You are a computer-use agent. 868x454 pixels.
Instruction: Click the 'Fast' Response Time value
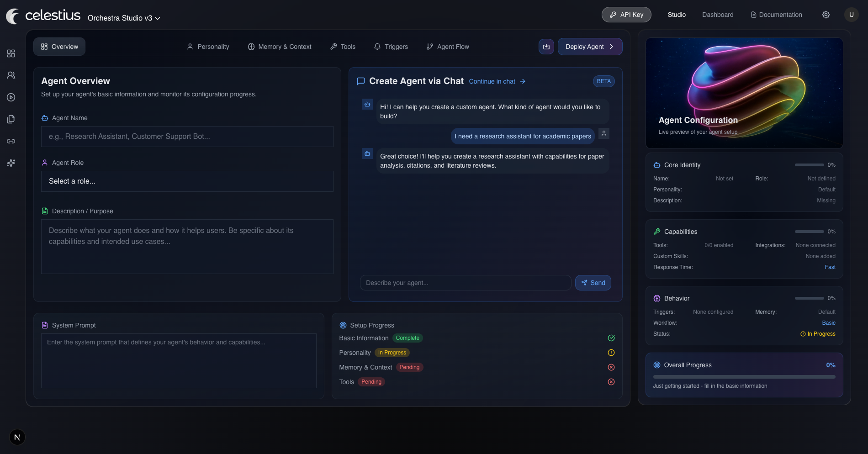coord(830,267)
